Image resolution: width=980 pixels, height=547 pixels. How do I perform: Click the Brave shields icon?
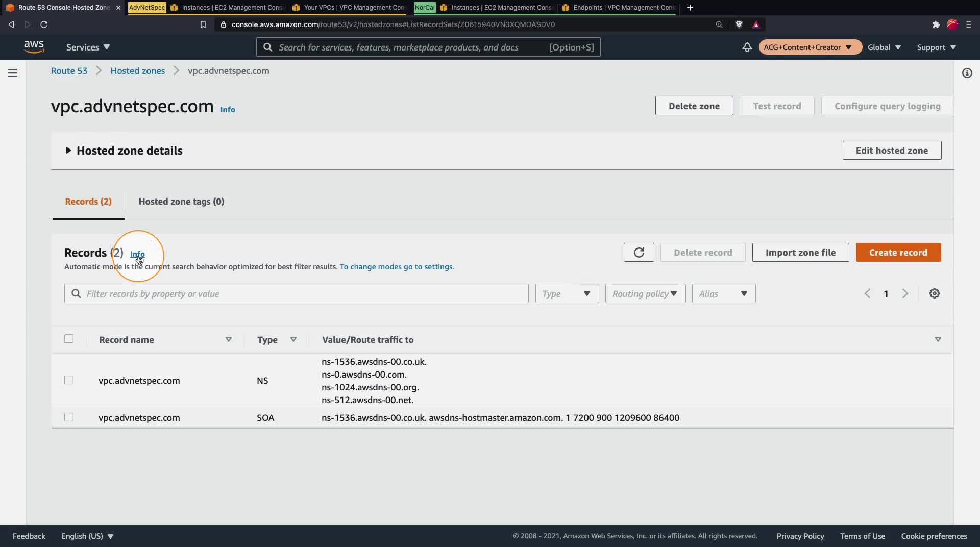point(739,24)
